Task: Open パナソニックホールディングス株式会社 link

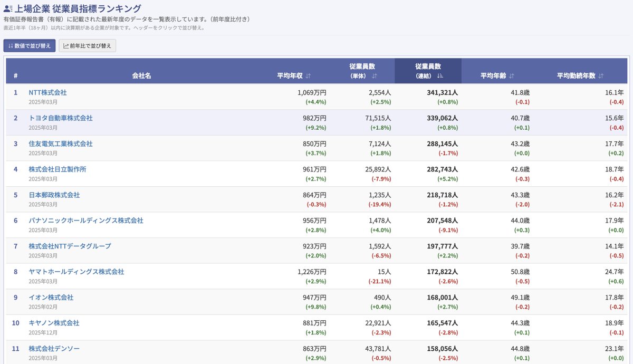Action: 86,221
